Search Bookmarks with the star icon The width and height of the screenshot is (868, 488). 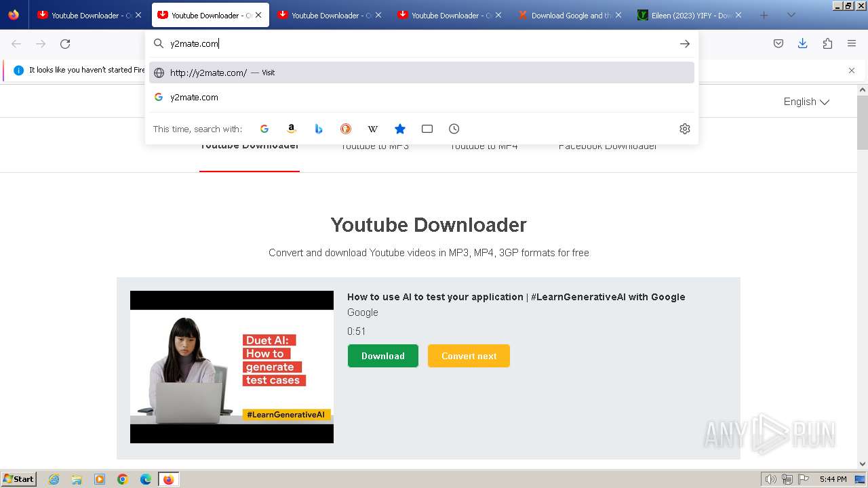pos(400,129)
